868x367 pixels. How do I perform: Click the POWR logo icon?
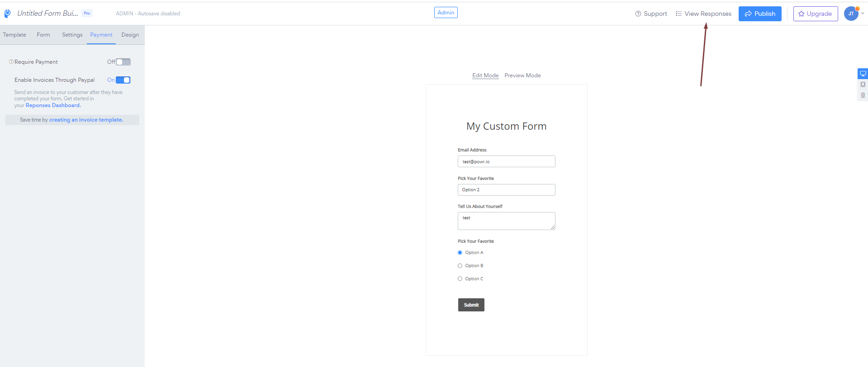click(x=7, y=14)
